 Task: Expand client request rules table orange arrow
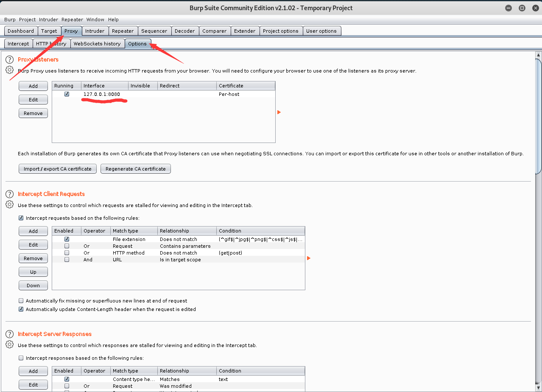[309, 258]
